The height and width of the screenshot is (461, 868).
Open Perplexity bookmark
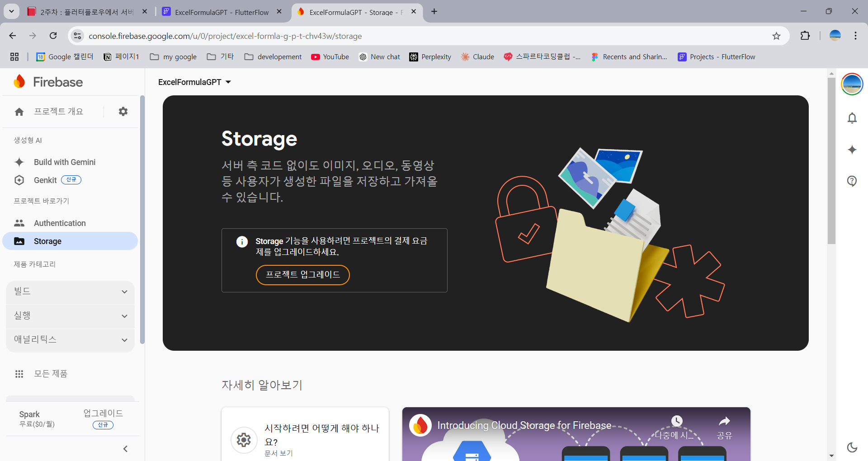(430, 57)
